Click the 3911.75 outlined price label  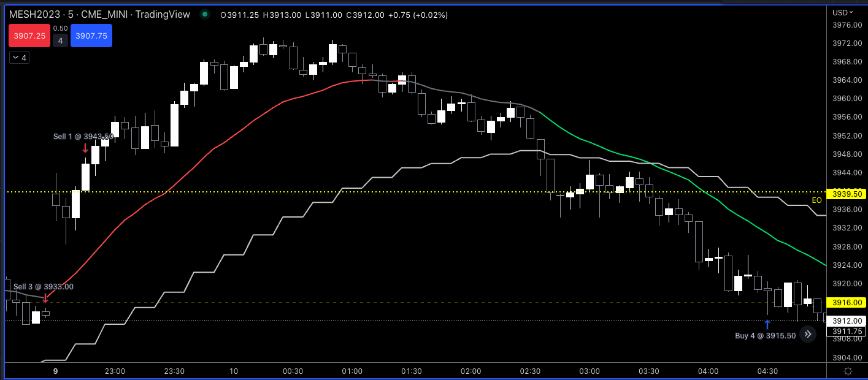845,331
